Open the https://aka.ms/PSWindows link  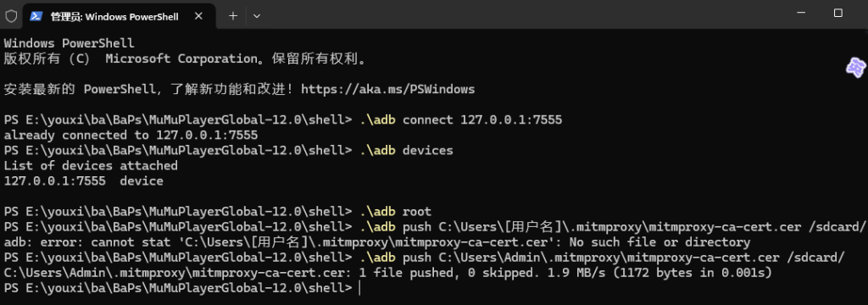(388, 89)
